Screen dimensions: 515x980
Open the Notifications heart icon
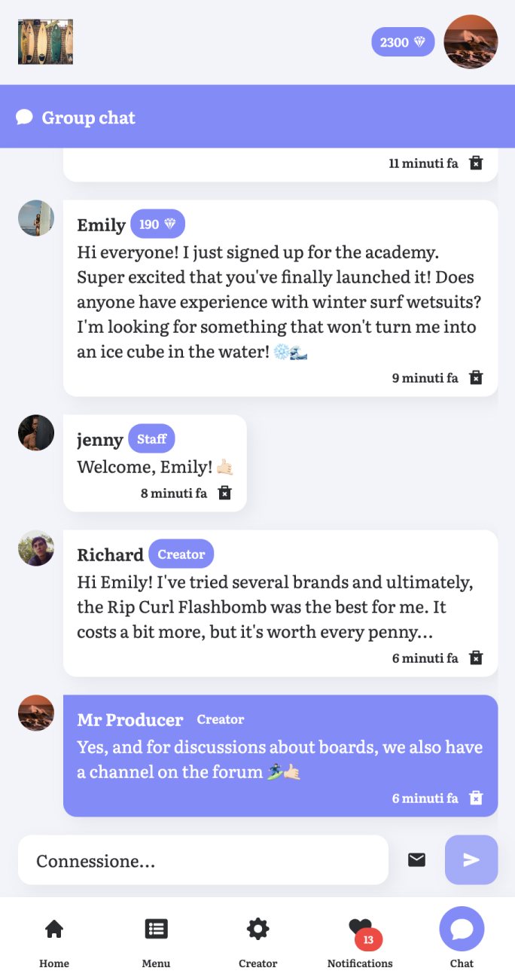(360, 928)
